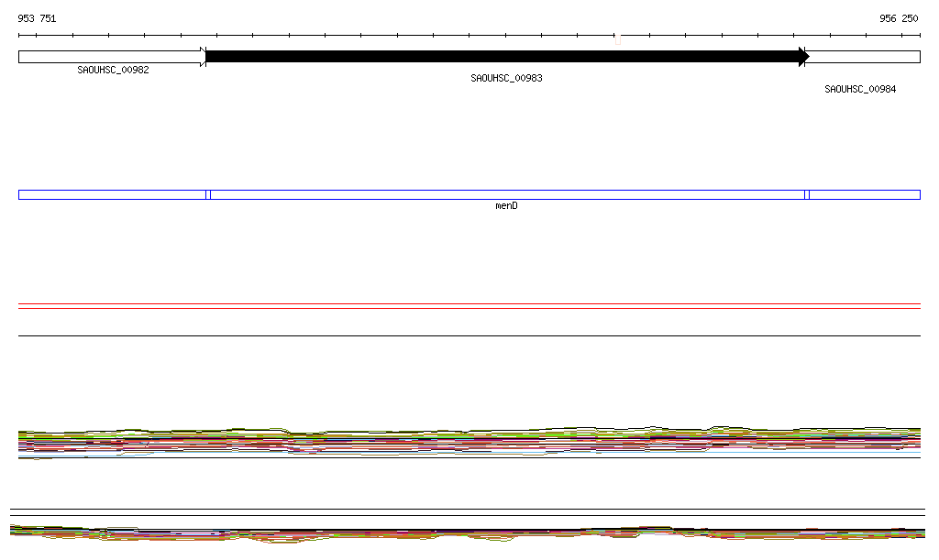Click the 956 250 end coordinate
This screenshot has width=939, height=560.
(x=899, y=18)
